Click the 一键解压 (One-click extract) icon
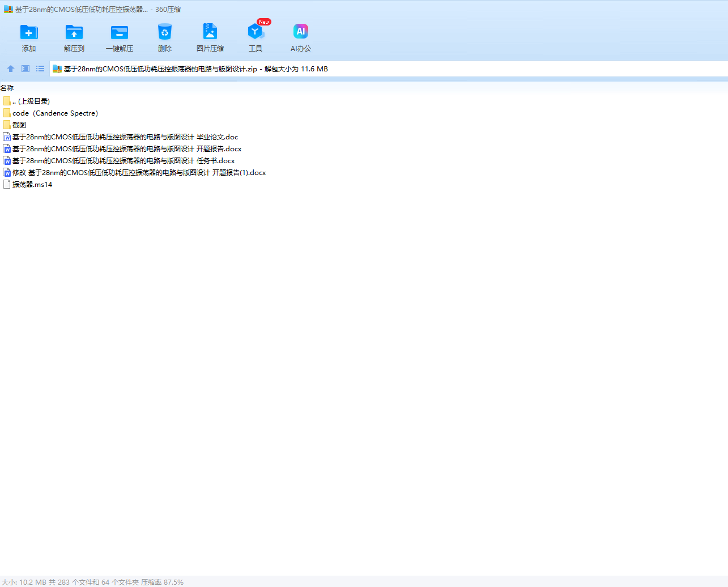Viewport: 728px width, 587px height. pyautogui.click(x=120, y=32)
